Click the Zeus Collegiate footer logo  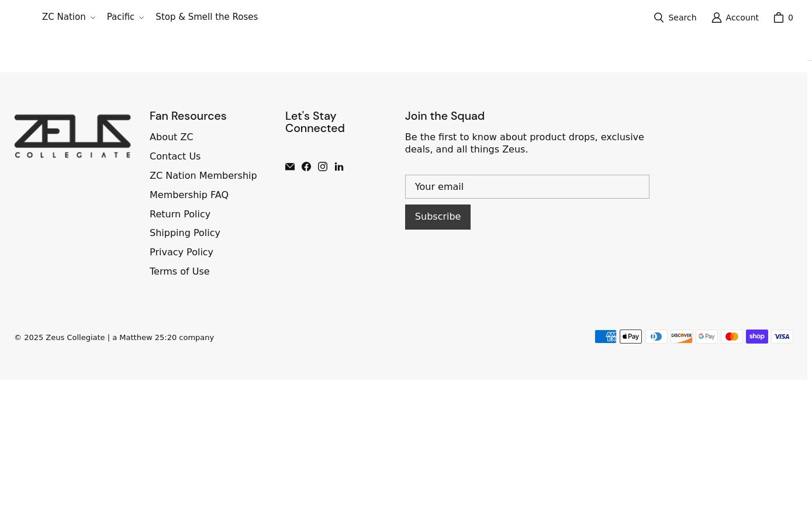pos(72,136)
